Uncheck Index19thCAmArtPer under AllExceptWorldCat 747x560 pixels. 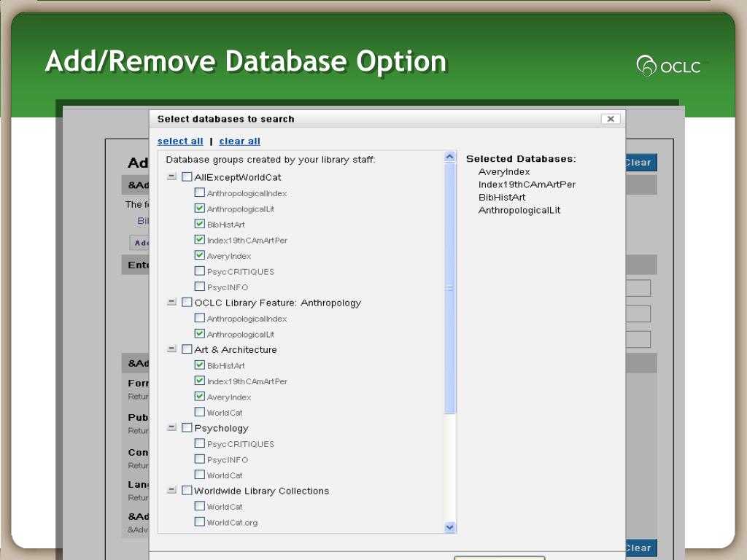click(200, 239)
